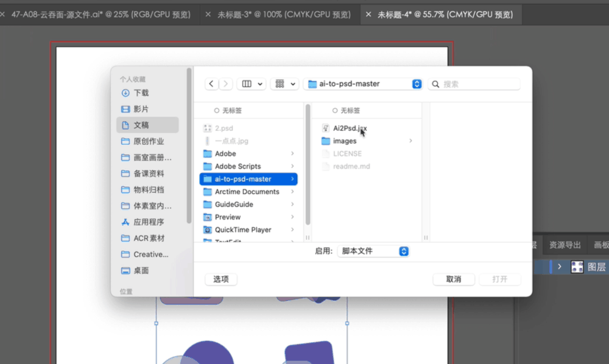This screenshot has height=364, width=609.
Task: Open the group-by grid dropdown
Action: (284, 84)
